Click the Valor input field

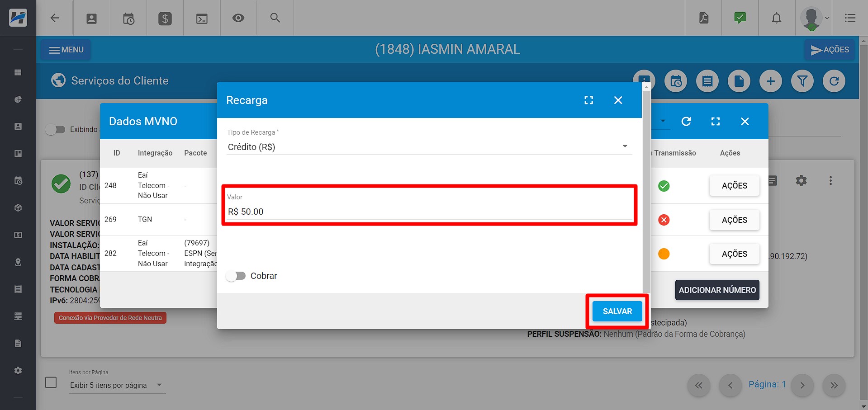tap(429, 212)
